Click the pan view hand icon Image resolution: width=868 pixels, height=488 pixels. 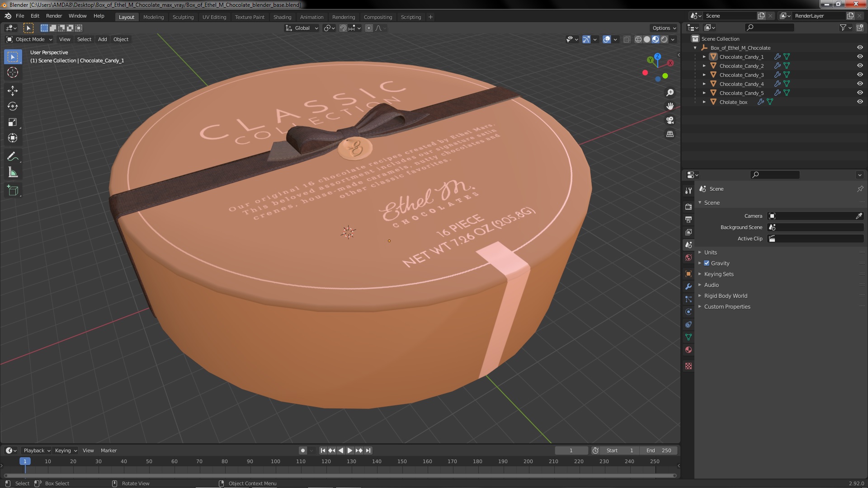tap(670, 106)
